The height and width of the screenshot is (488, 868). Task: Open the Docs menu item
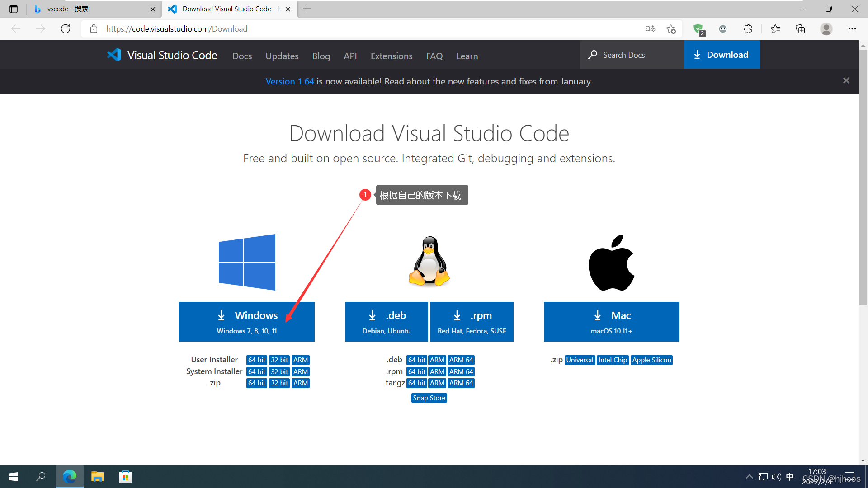click(x=241, y=56)
